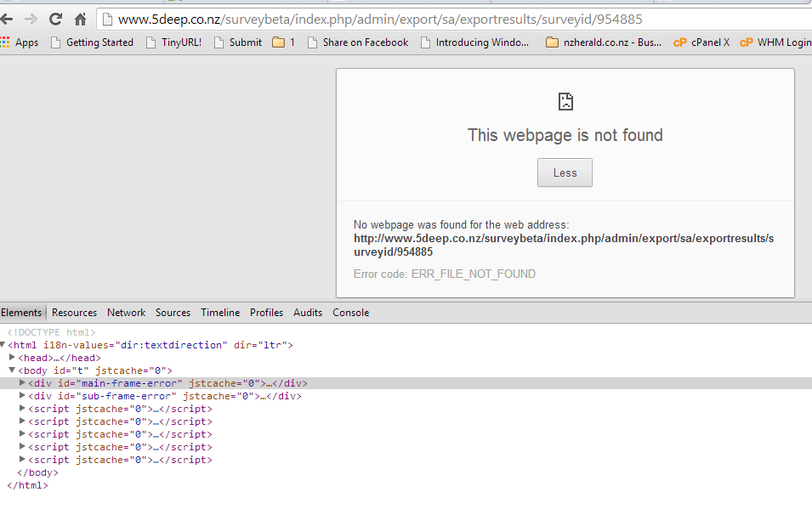
Task: Click the sad page error icon
Action: pyautogui.click(x=565, y=102)
